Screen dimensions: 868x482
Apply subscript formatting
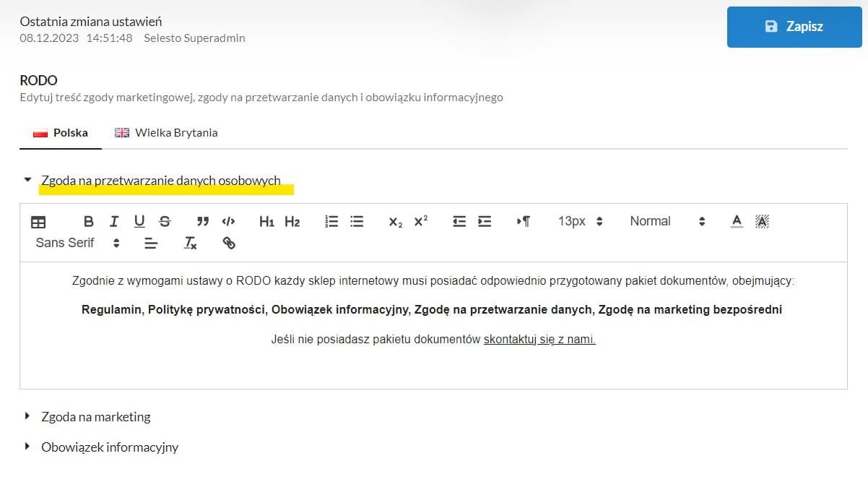coord(395,222)
